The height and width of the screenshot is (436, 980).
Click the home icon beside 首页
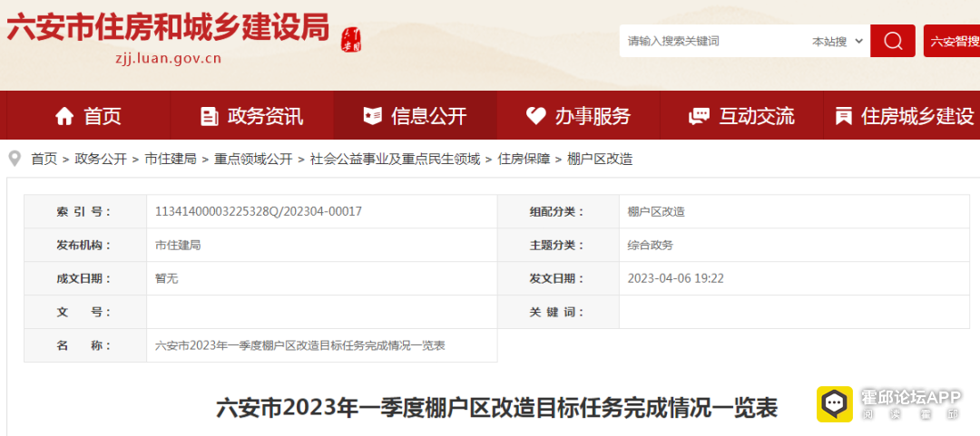point(64,116)
